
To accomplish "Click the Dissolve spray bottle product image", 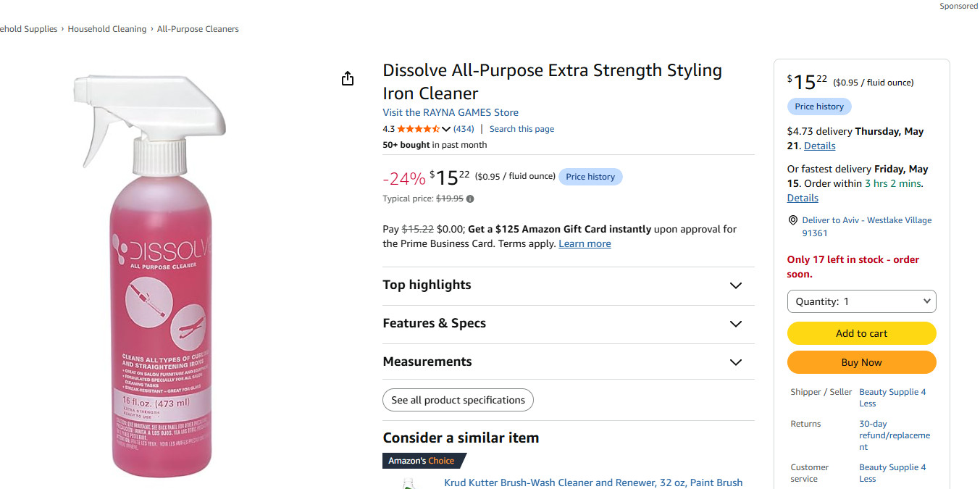I will (x=151, y=276).
